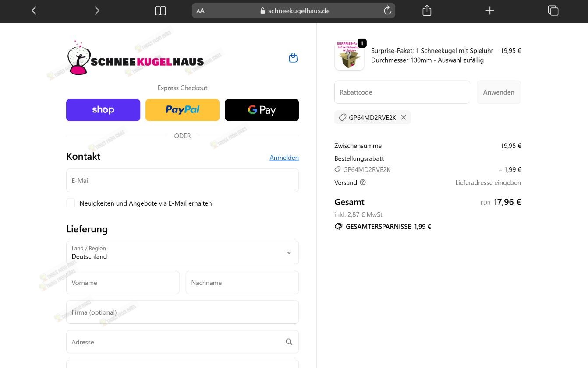Pay with Google Pay express checkout
588x368 pixels.
pyautogui.click(x=262, y=110)
